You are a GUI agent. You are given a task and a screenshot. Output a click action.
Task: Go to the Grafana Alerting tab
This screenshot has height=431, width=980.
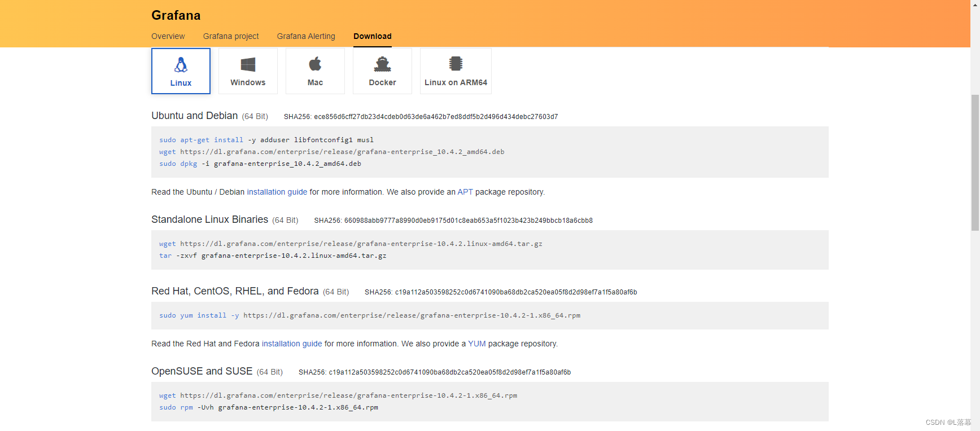pos(306,36)
